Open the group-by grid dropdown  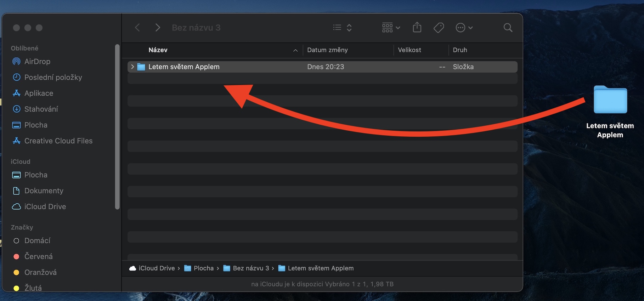click(x=391, y=28)
